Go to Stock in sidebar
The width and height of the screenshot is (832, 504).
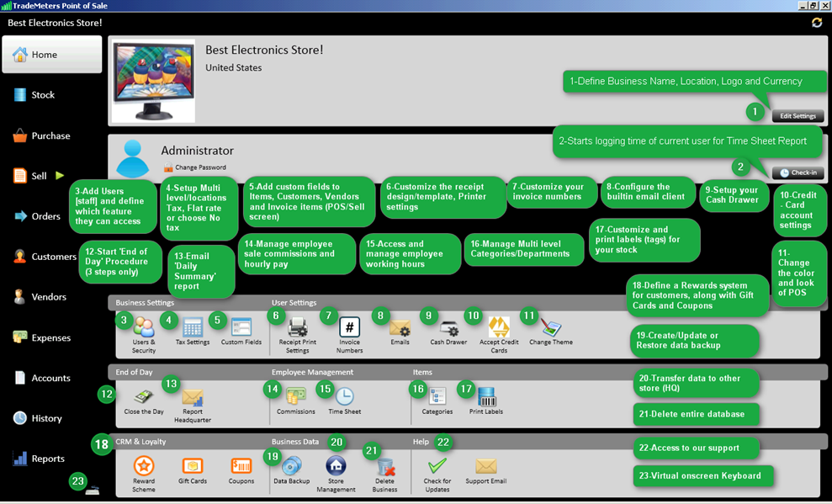[42, 95]
